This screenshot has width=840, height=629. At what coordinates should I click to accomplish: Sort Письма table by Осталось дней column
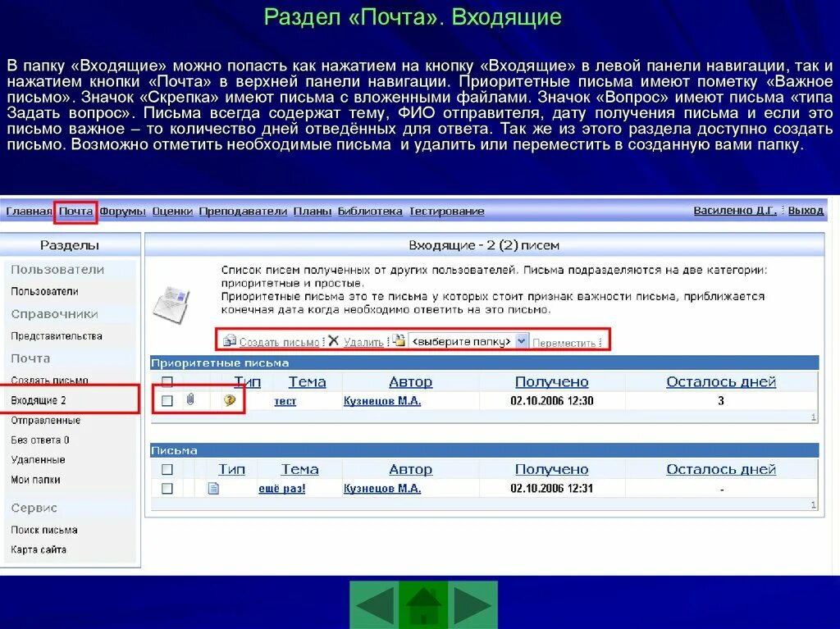coord(721,469)
